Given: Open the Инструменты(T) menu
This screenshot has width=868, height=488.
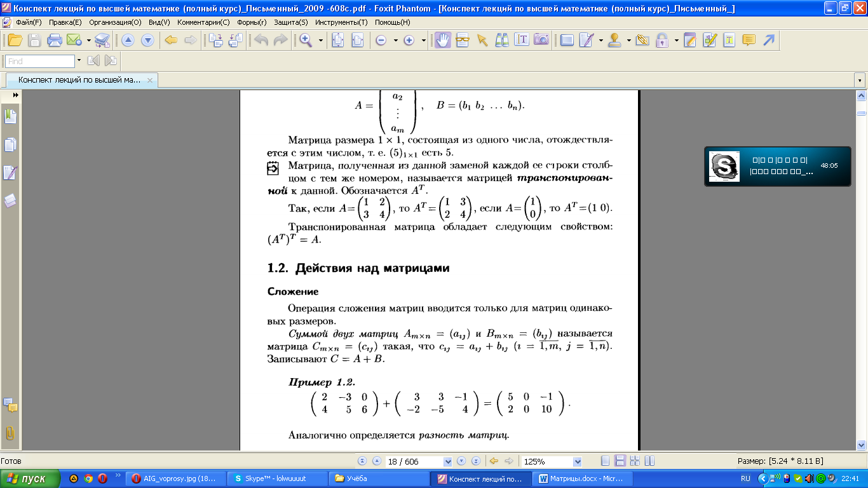Looking at the screenshot, I should point(341,22).
